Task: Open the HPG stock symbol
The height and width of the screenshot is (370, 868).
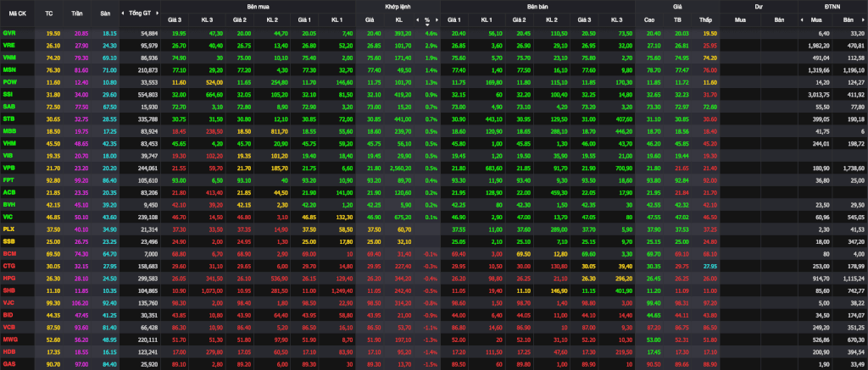Action: (x=8, y=279)
